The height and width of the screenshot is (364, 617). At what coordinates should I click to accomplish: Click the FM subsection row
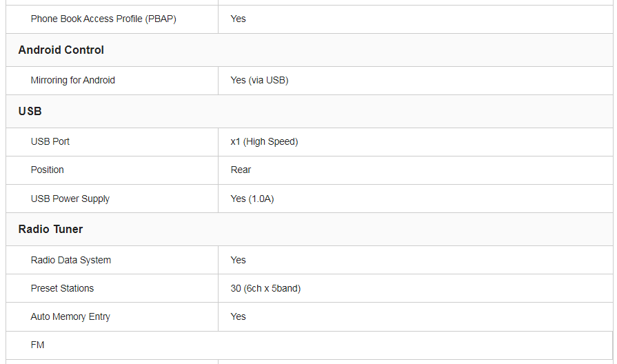click(x=38, y=345)
